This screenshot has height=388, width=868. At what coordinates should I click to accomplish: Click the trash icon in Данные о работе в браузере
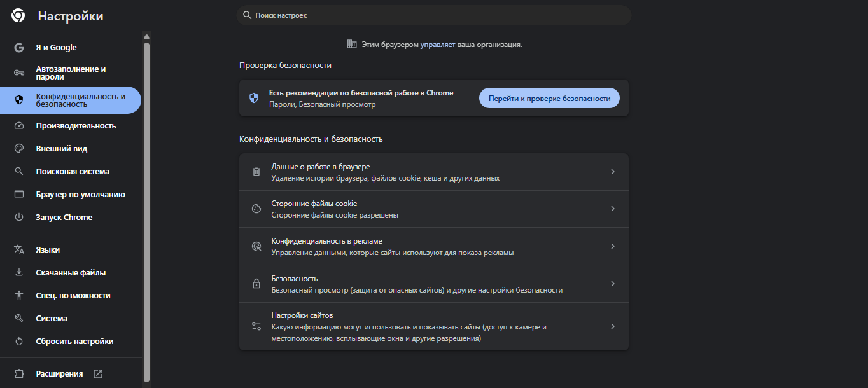point(256,172)
